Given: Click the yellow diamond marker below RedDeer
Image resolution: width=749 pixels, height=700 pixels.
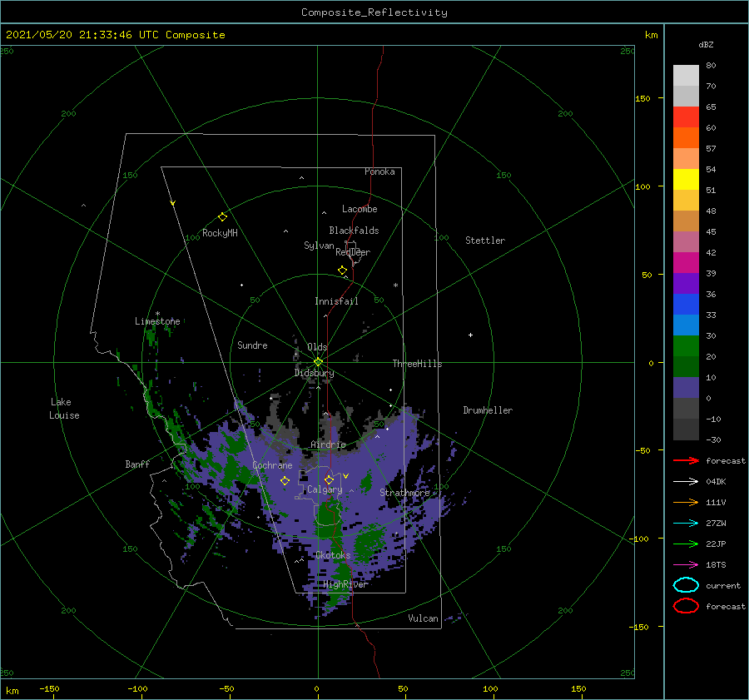Looking at the screenshot, I should [x=342, y=271].
